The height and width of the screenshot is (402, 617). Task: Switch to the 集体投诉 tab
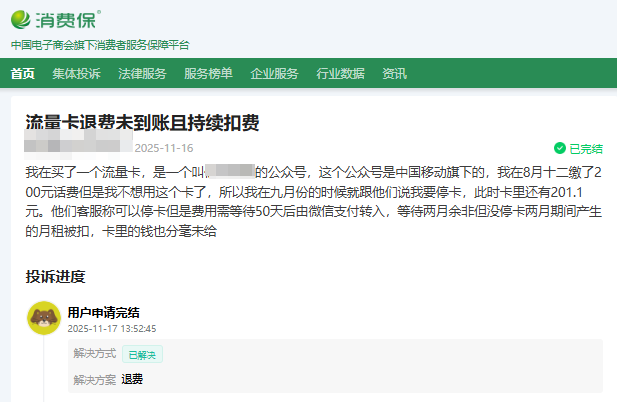pos(76,73)
